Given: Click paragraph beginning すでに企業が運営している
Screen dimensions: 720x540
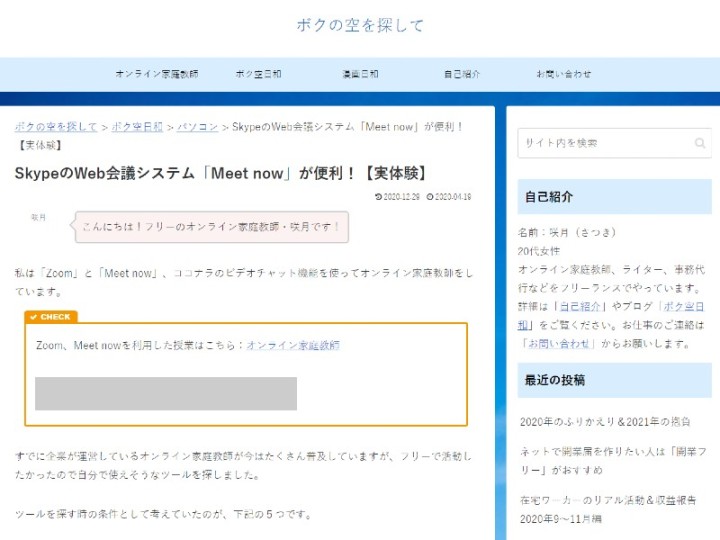Looking at the screenshot, I should [x=243, y=466].
